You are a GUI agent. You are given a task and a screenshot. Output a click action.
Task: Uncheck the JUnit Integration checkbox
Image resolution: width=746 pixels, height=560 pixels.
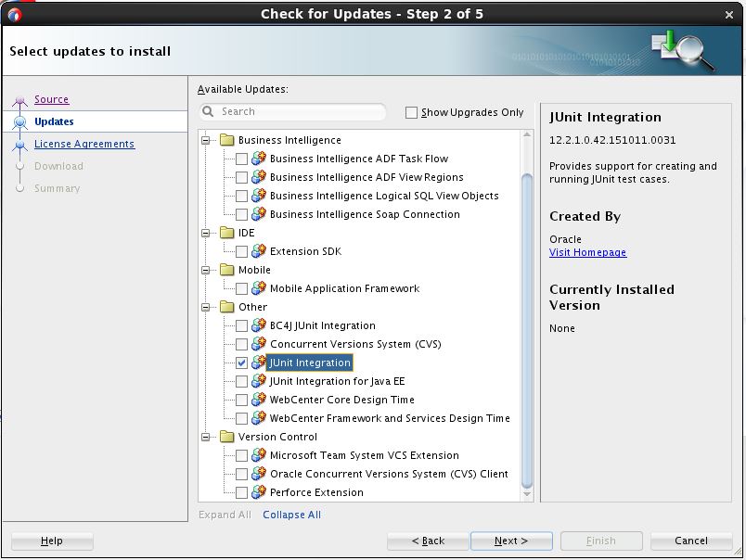tap(241, 363)
